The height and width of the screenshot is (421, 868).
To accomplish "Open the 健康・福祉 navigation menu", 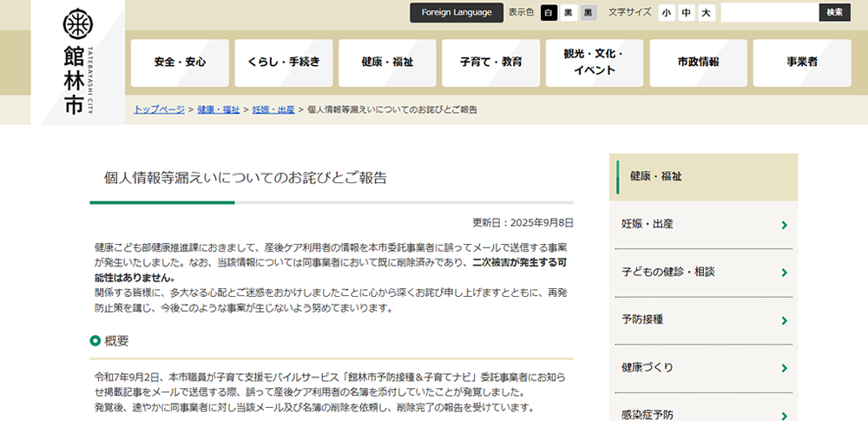I will (387, 62).
